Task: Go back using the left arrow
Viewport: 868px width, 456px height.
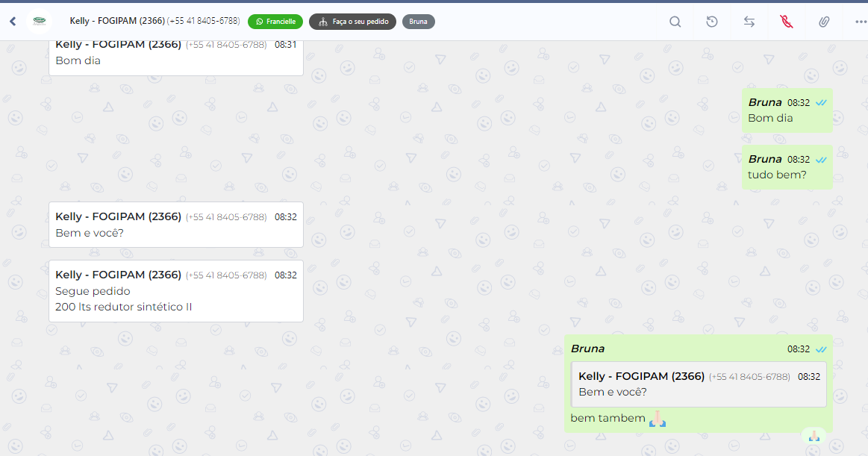Action: tap(13, 22)
